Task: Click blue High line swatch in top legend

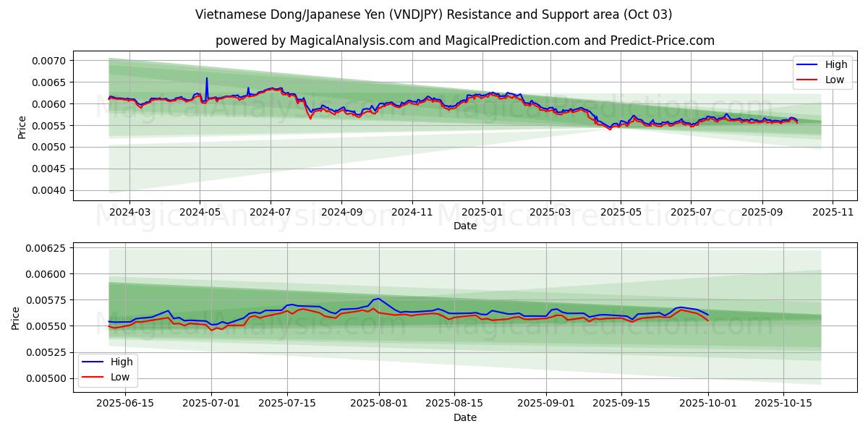Action: point(807,65)
